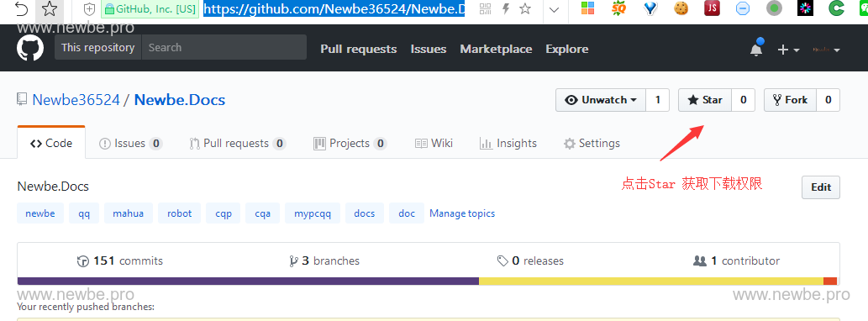Image resolution: width=868 pixels, height=321 pixels.
Task: Click purple segment of language bar
Action: pyautogui.click(x=248, y=282)
